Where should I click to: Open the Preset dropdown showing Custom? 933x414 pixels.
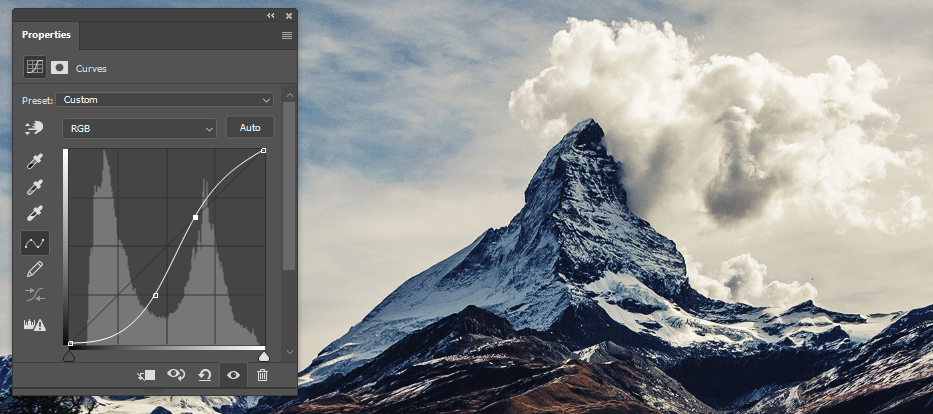164,100
